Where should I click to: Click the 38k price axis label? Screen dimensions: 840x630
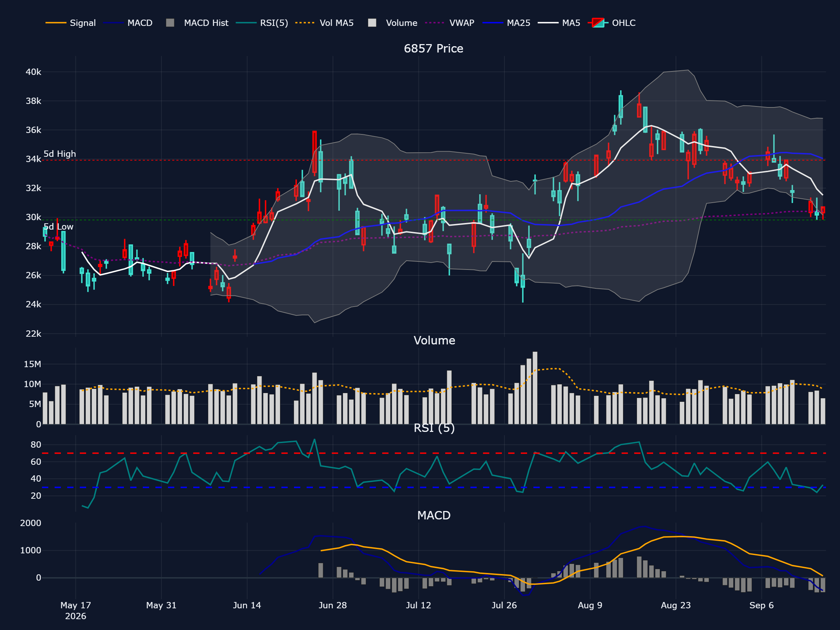click(33, 101)
